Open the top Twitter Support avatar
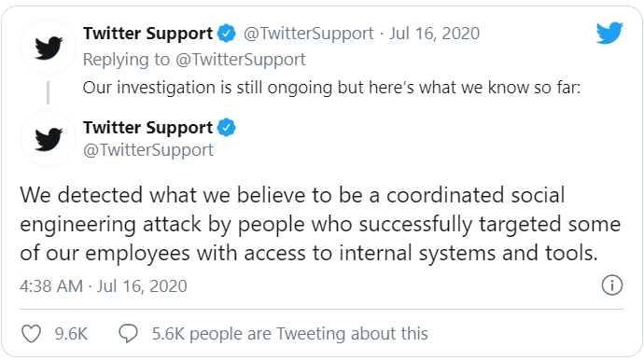644x361 pixels. [48, 47]
